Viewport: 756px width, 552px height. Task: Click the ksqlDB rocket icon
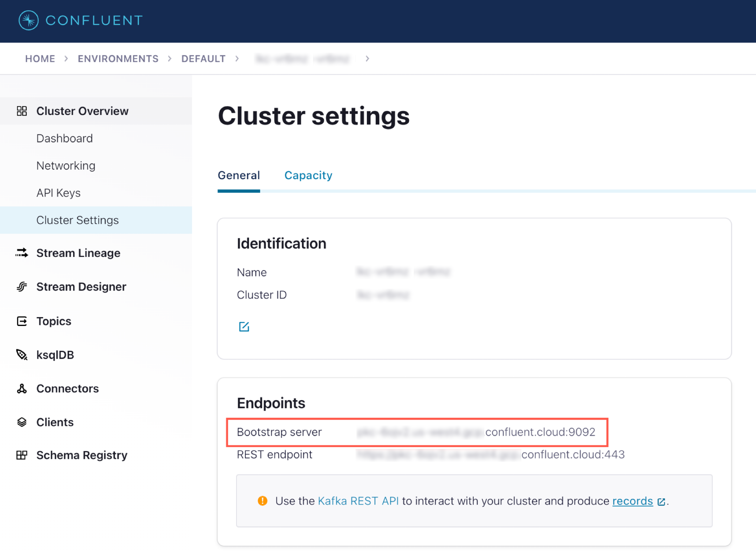pos(22,354)
